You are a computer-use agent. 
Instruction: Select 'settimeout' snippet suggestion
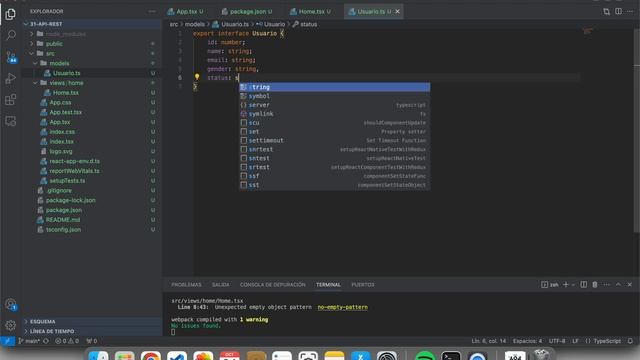pyautogui.click(x=334, y=140)
